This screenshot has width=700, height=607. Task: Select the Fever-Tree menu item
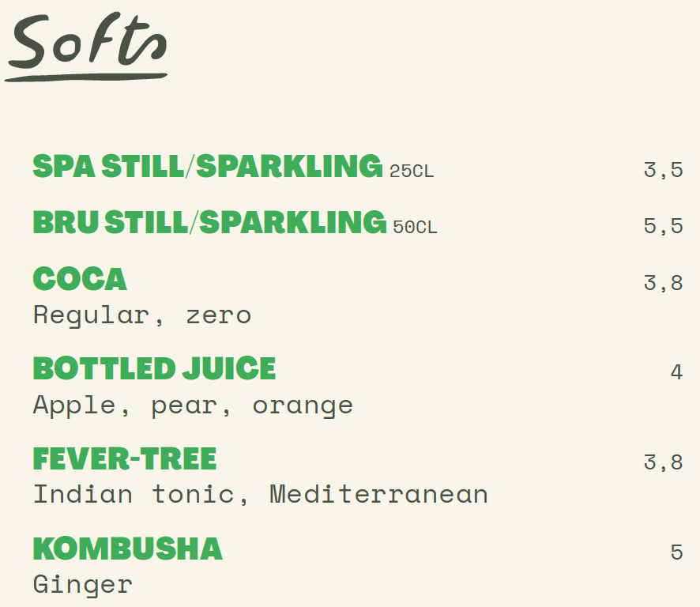[x=125, y=458]
